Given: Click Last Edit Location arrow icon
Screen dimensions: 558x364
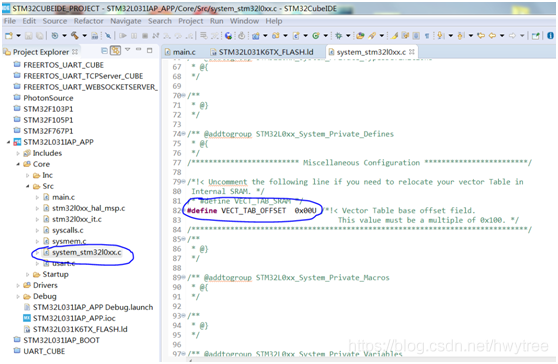Looking at the screenshot, I should (x=481, y=36).
